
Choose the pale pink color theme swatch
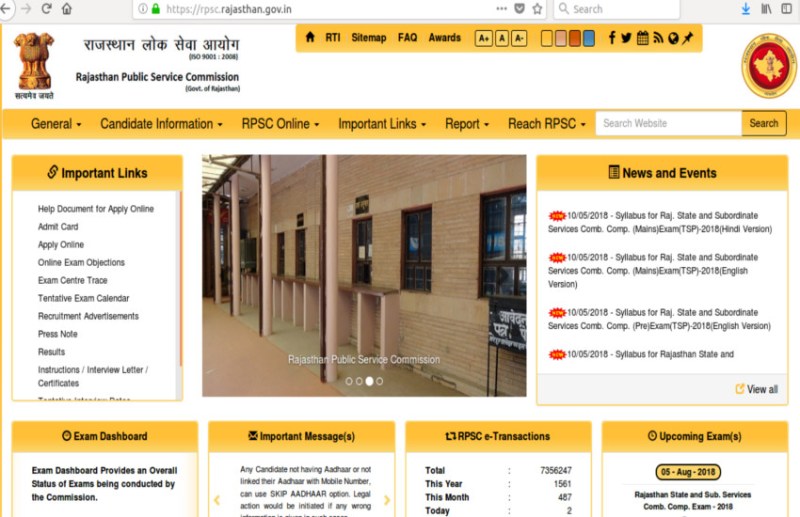coord(560,38)
